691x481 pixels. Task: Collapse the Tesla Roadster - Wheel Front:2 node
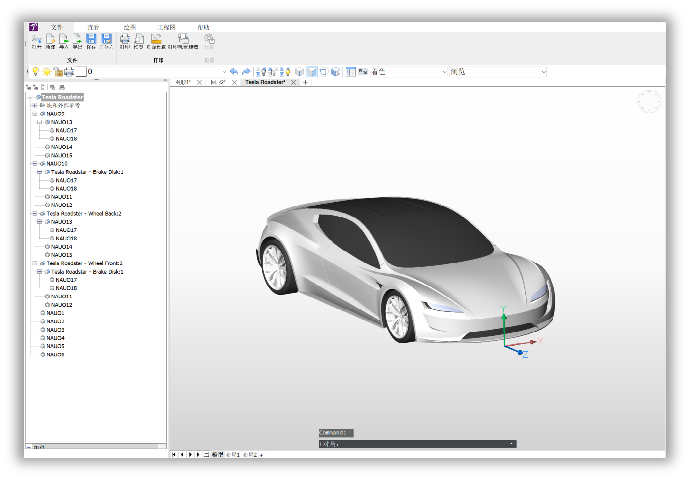[34, 263]
